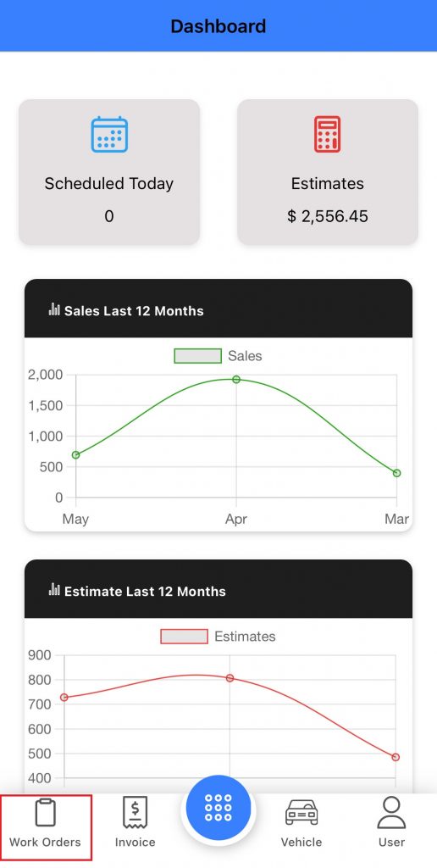Switch to the Vehicle tab label
This screenshot has height=868, width=437.
pyautogui.click(x=301, y=842)
